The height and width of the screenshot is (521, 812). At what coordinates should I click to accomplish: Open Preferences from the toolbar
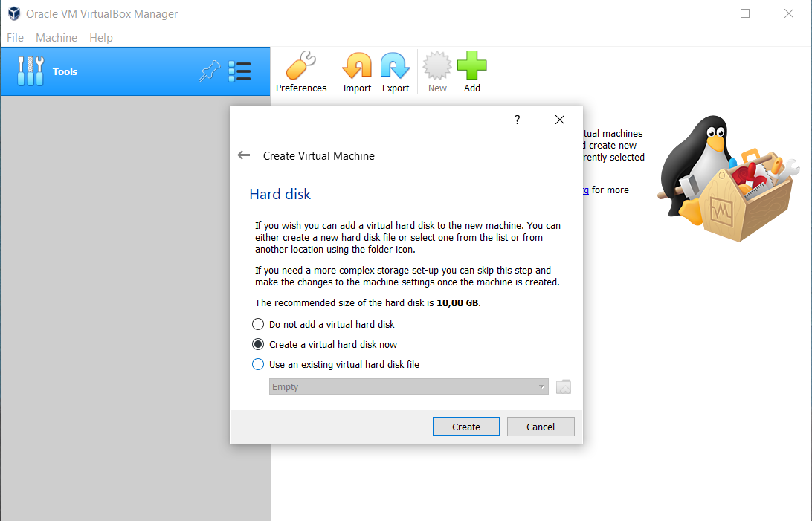coord(301,72)
